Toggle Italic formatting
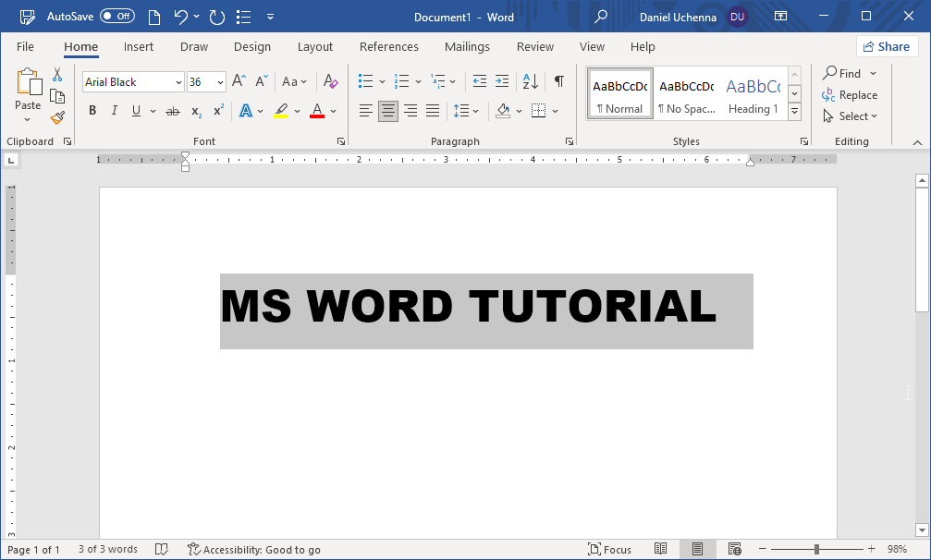This screenshot has width=931, height=560. (115, 111)
